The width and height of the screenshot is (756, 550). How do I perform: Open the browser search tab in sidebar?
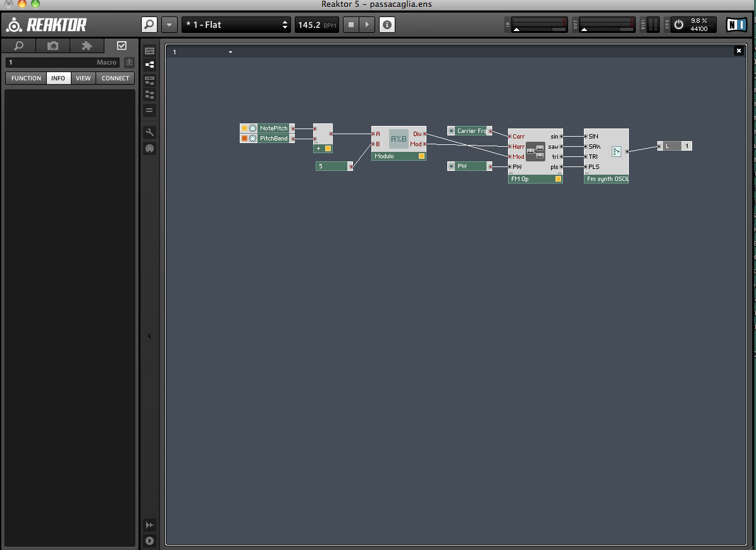(x=19, y=46)
